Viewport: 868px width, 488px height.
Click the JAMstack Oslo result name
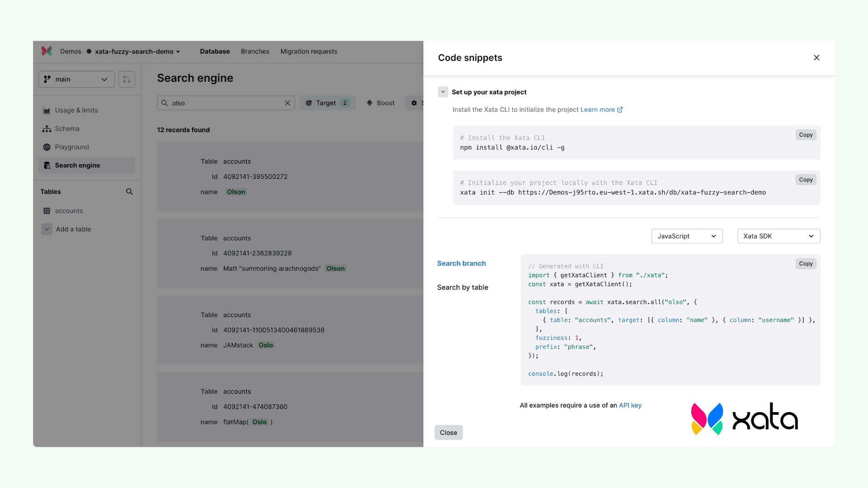click(249, 345)
